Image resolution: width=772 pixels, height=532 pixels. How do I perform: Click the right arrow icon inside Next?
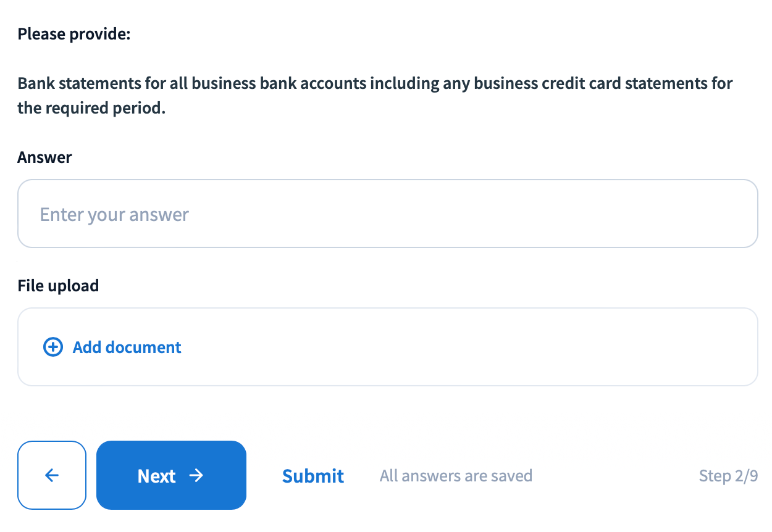(196, 475)
